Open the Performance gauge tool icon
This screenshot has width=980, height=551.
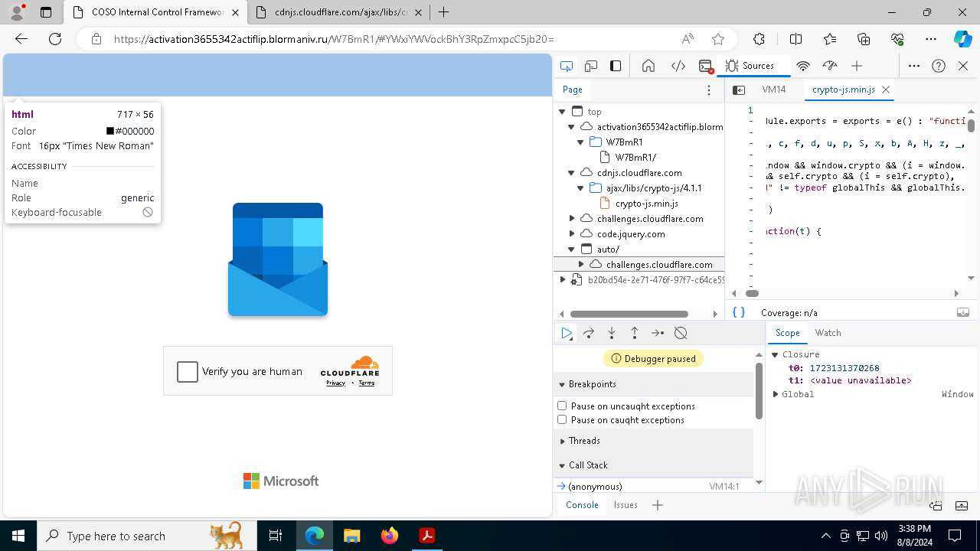click(x=829, y=66)
